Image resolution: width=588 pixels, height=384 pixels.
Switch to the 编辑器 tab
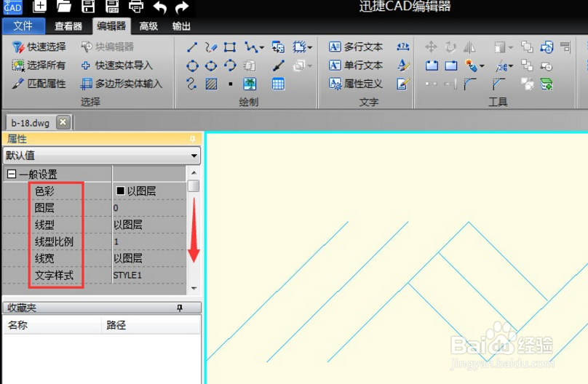111,26
